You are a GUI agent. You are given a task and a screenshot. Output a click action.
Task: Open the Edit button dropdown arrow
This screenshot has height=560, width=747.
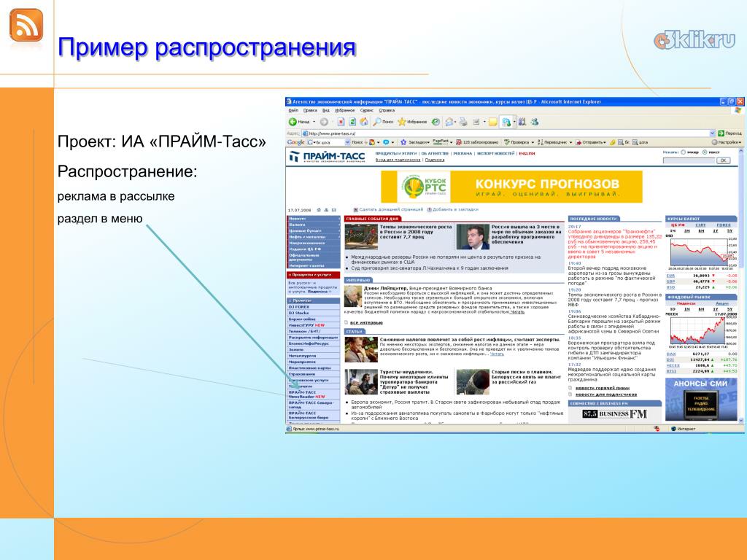tap(484, 122)
